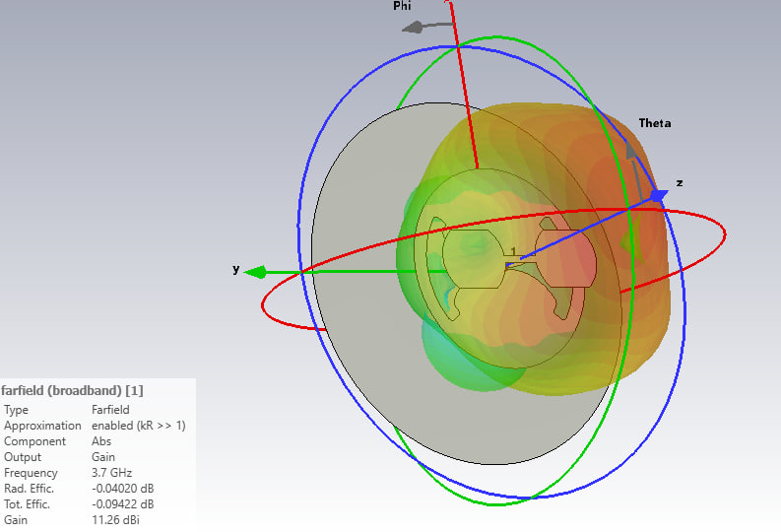The width and height of the screenshot is (781, 532).
Task: Click the 'Frequency' row label
Action: click(31, 473)
